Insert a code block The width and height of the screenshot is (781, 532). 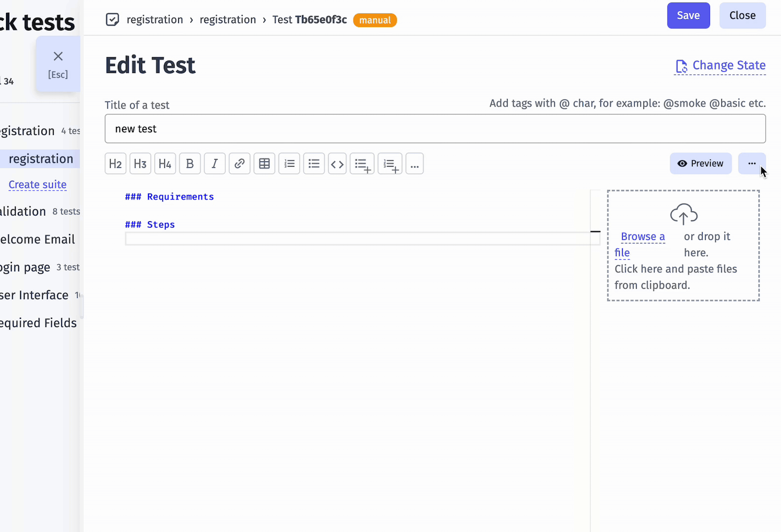click(337, 164)
